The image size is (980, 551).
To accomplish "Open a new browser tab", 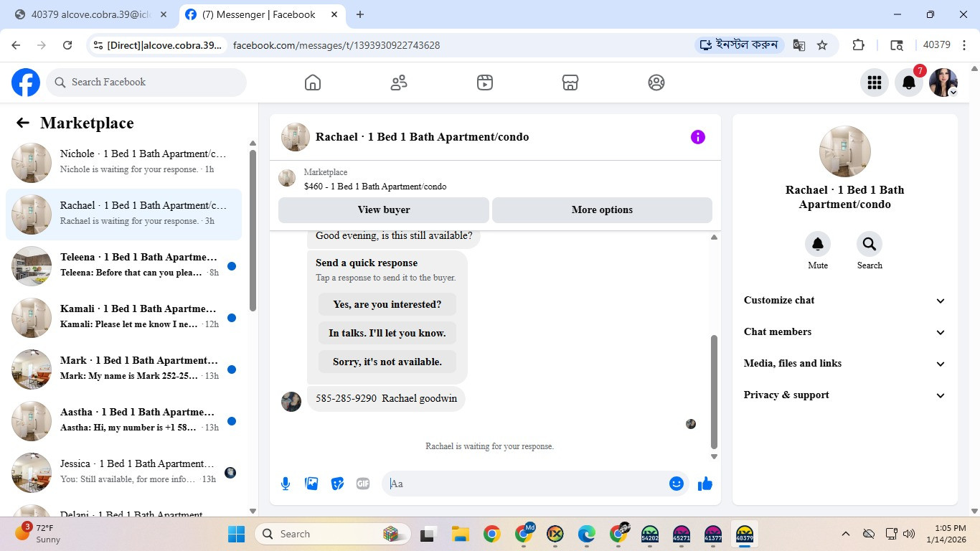I will 360,14.
